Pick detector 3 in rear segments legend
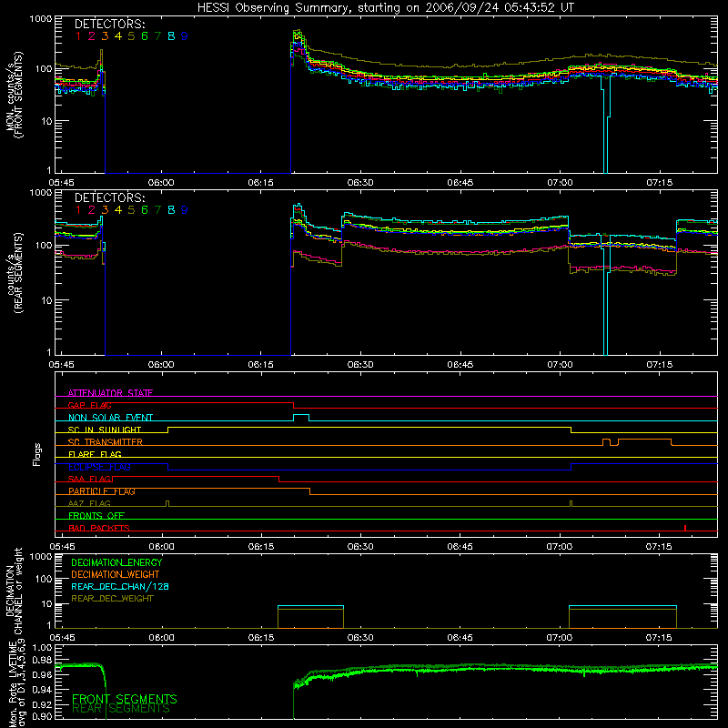The image size is (728, 728). (105, 210)
